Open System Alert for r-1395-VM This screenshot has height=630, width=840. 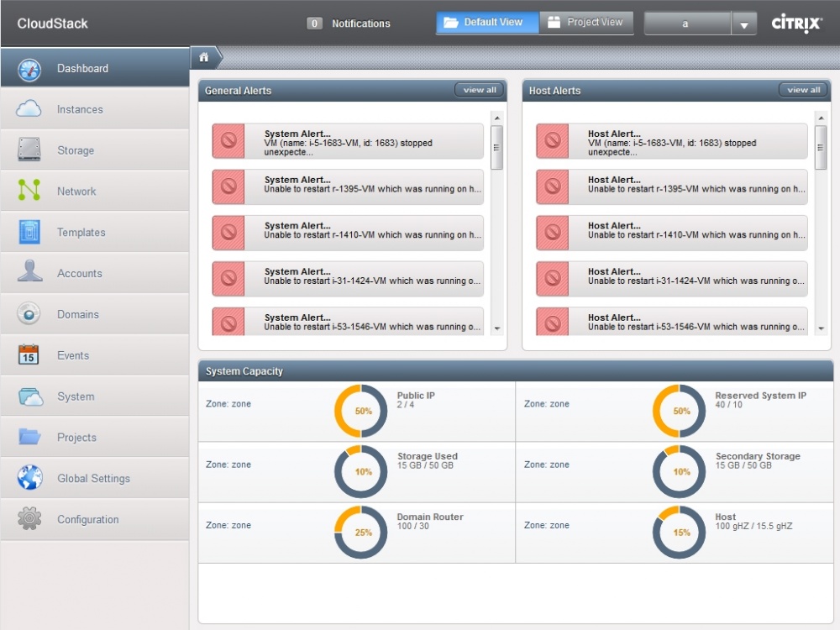[348, 186]
